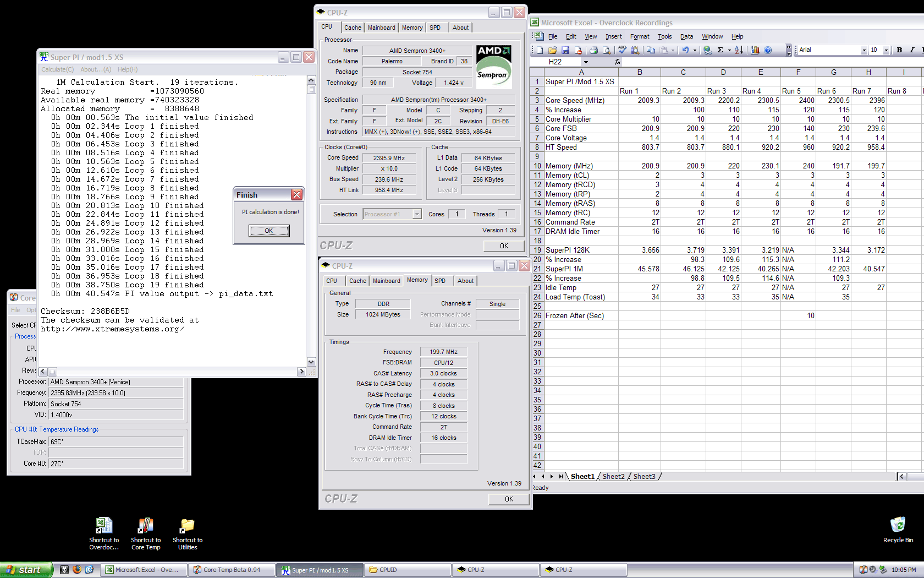
Task: Open Print Preview from Excel toolbar
Action: click(607, 50)
